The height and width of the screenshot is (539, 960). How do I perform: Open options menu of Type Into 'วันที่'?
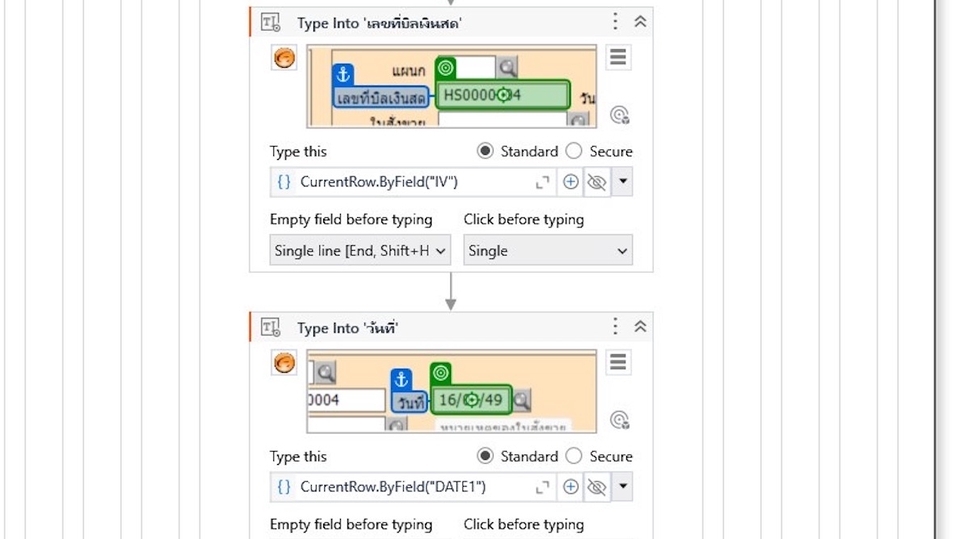click(616, 327)
